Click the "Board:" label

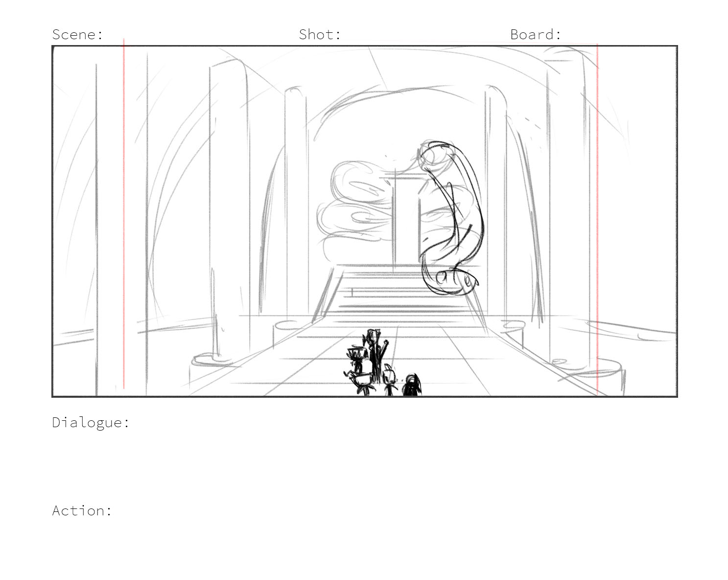(x=536, y=34)
